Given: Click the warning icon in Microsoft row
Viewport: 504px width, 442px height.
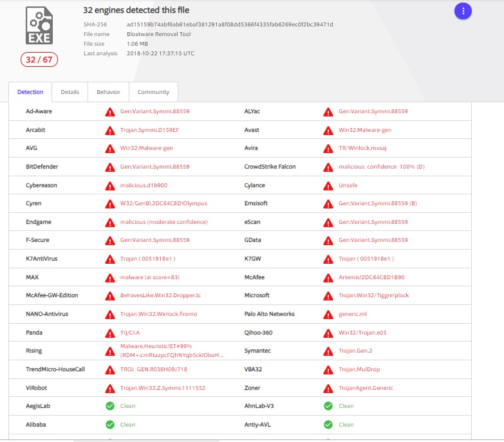Looking at the screenshot, I should (328, 296).
